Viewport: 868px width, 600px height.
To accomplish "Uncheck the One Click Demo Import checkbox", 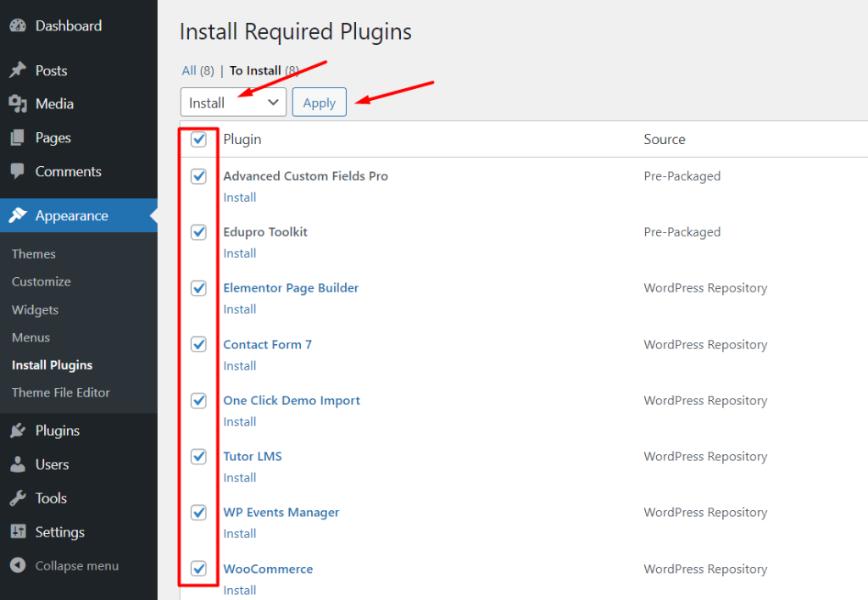I will click(x=198, y=400).
